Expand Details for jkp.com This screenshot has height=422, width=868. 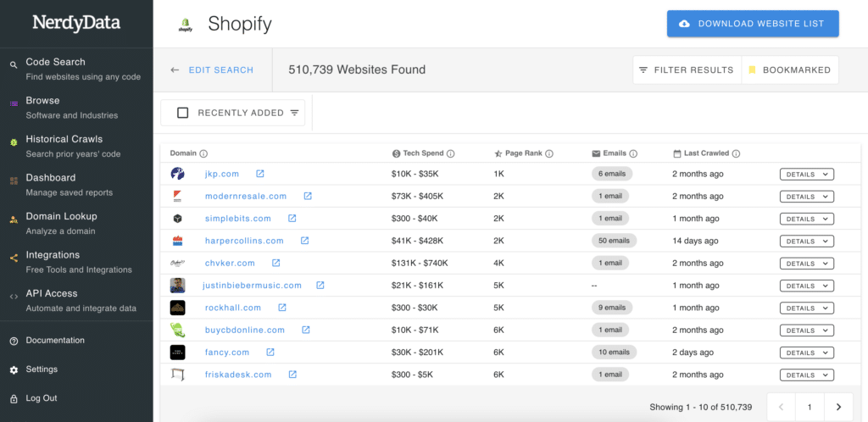tap(807, 175)
